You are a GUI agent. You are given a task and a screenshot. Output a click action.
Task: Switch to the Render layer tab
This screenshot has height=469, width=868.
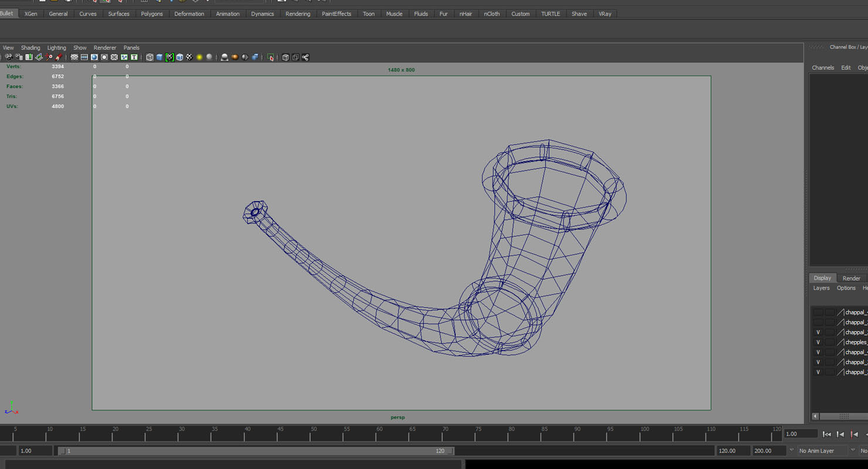(851, 278)
